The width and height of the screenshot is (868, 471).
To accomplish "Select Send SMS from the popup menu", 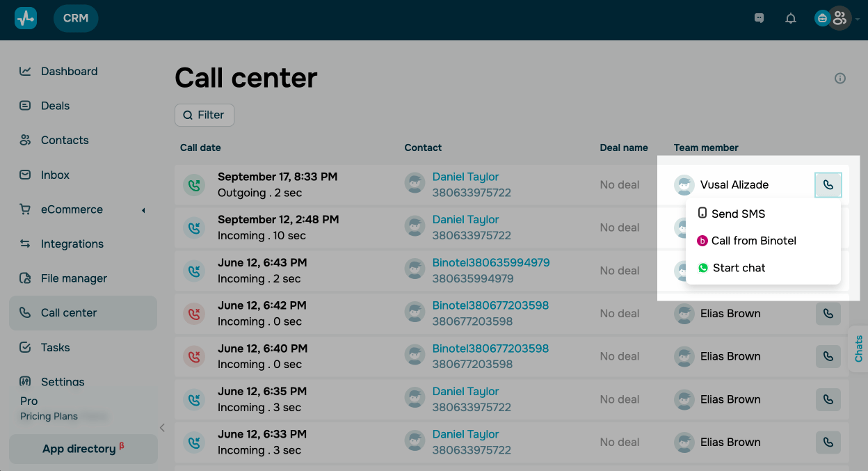I will coord(738,214).
